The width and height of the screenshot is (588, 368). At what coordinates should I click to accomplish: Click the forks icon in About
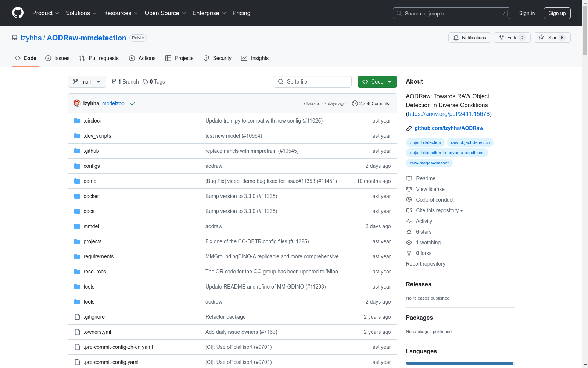409,253
